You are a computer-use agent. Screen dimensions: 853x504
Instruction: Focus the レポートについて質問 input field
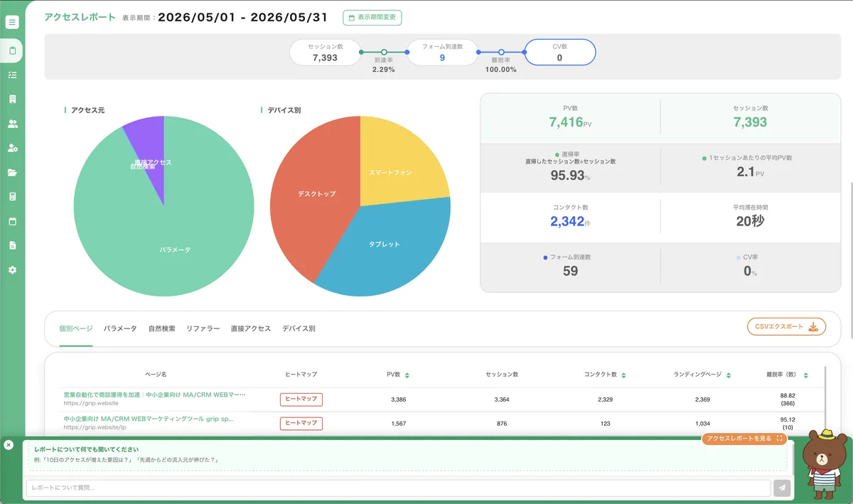(399, 488)
